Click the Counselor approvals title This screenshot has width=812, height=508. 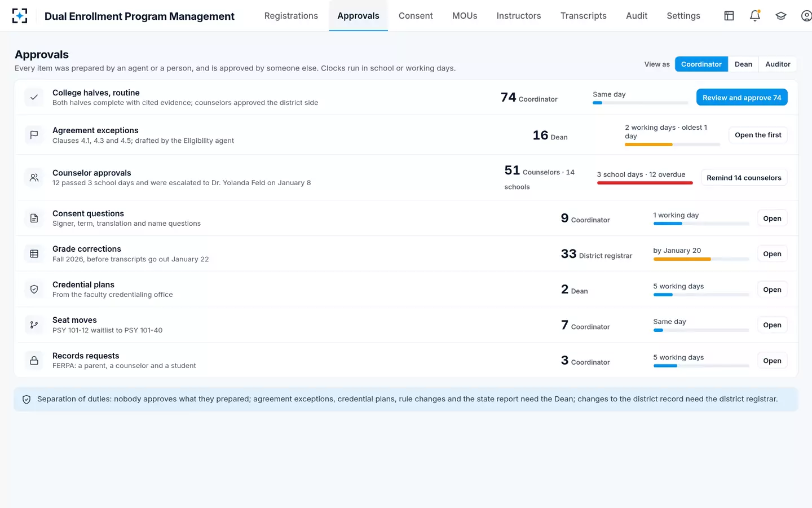pyautogui.click(x=92, y=173)
